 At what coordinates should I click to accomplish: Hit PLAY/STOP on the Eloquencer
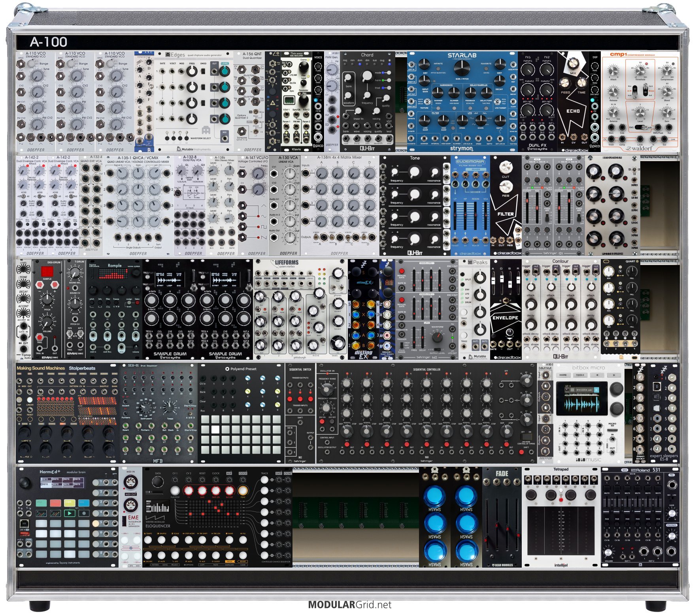175,491
